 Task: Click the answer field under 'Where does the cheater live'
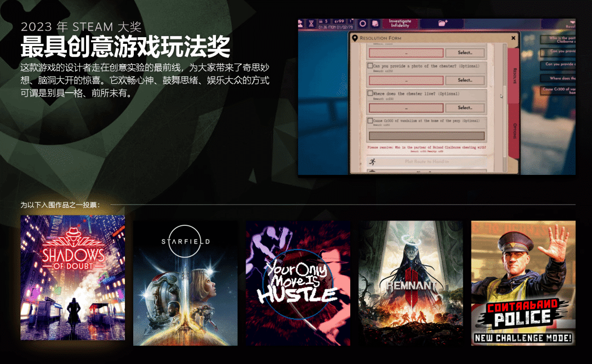point(406,108)
